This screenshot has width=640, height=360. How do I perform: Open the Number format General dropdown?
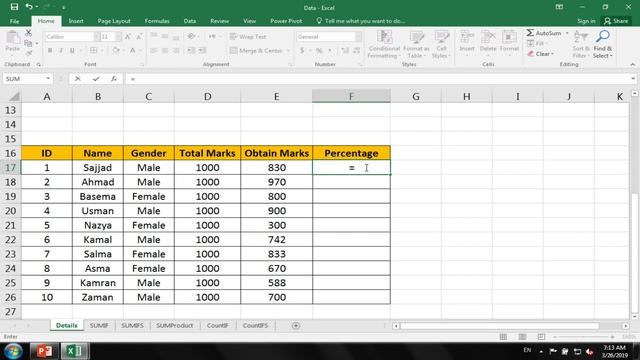point(358,37)
